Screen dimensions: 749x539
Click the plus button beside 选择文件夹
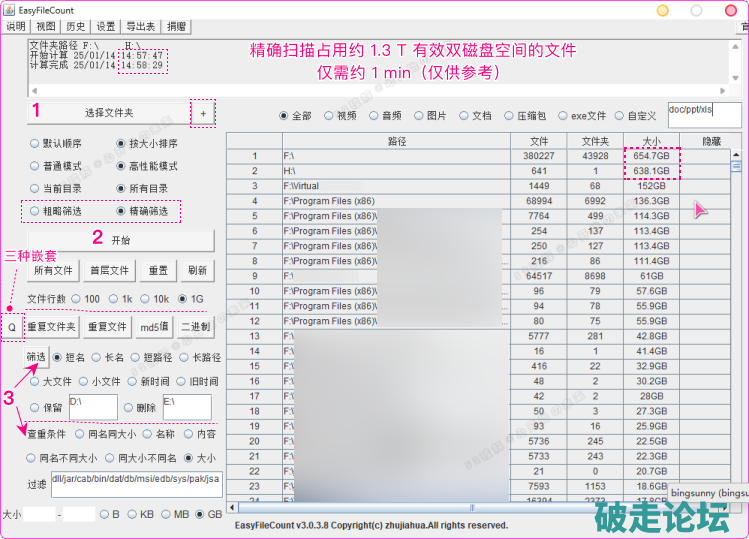click(x=202, y=113)
